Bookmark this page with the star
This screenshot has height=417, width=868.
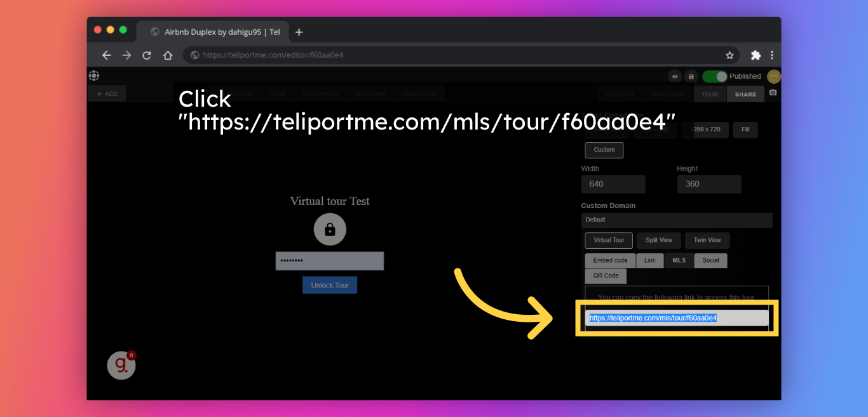(729, 55)
